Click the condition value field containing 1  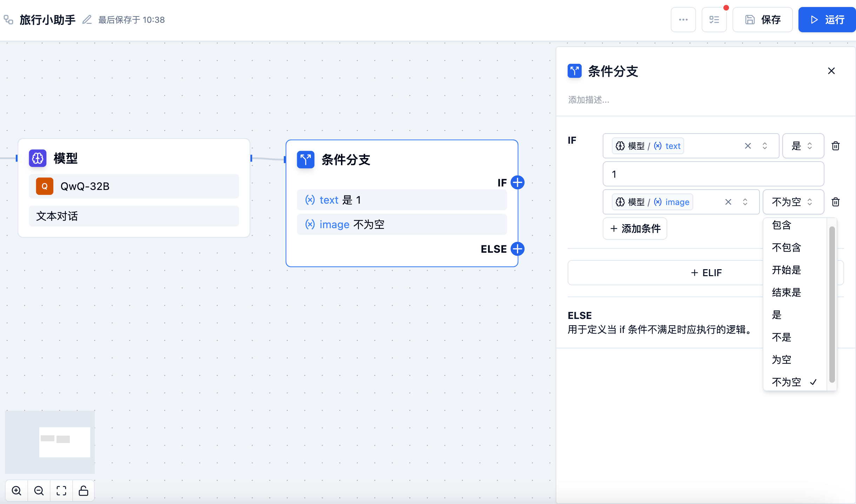(713, 174)
